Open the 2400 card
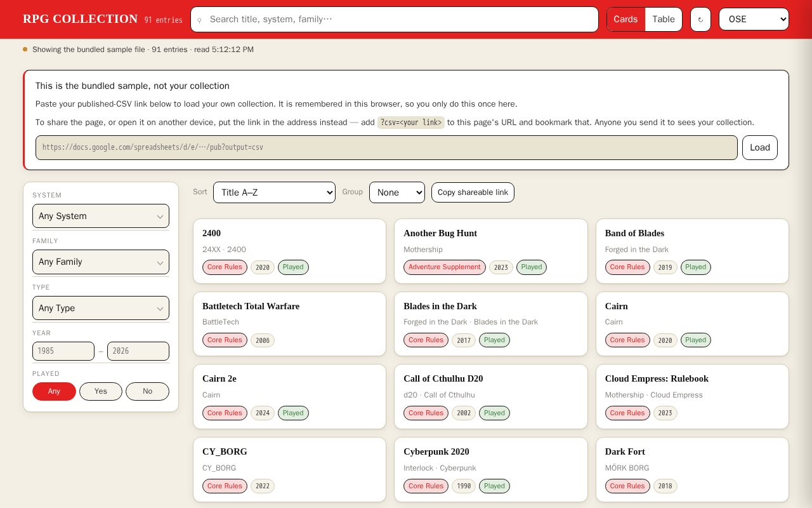 click(289, 251)
